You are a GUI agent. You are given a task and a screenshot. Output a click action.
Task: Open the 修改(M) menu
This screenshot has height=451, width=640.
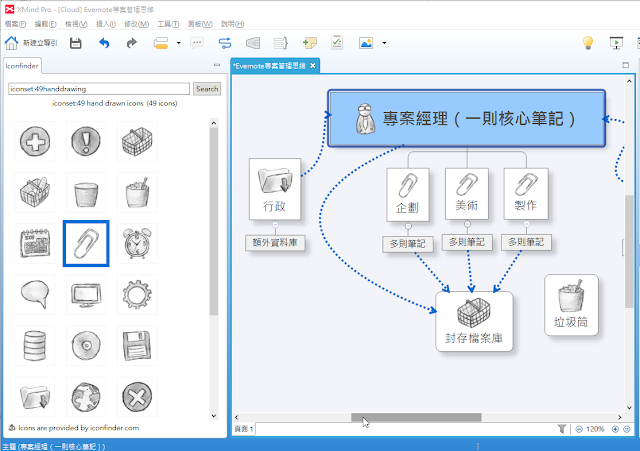[x=136, y=24]
